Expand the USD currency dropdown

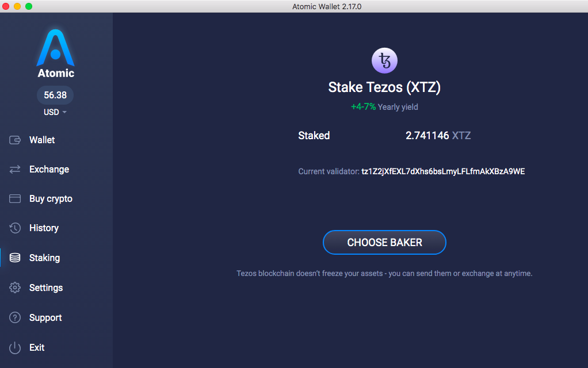55,112
